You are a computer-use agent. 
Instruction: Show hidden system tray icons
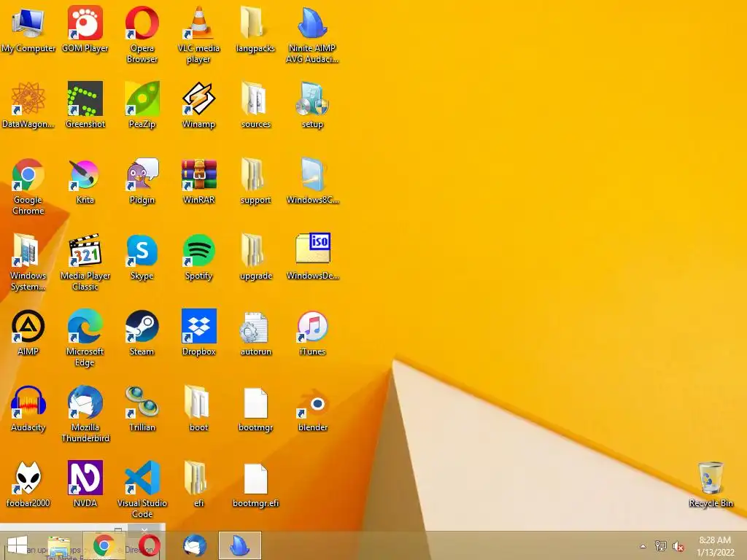click(x=643, y=546)
